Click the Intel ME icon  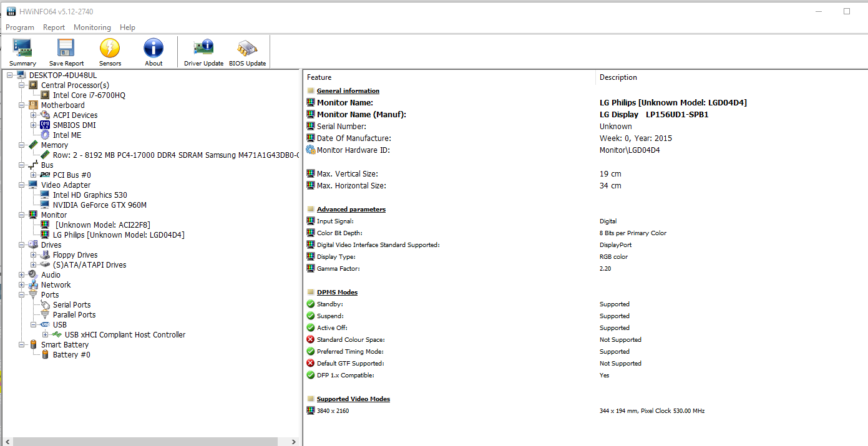pos(45,135)
